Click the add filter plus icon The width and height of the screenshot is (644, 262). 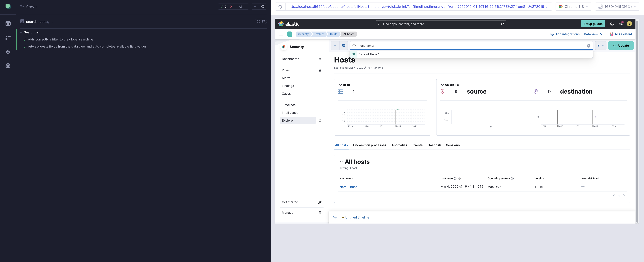pyautogui.click(x=344, y=46)
